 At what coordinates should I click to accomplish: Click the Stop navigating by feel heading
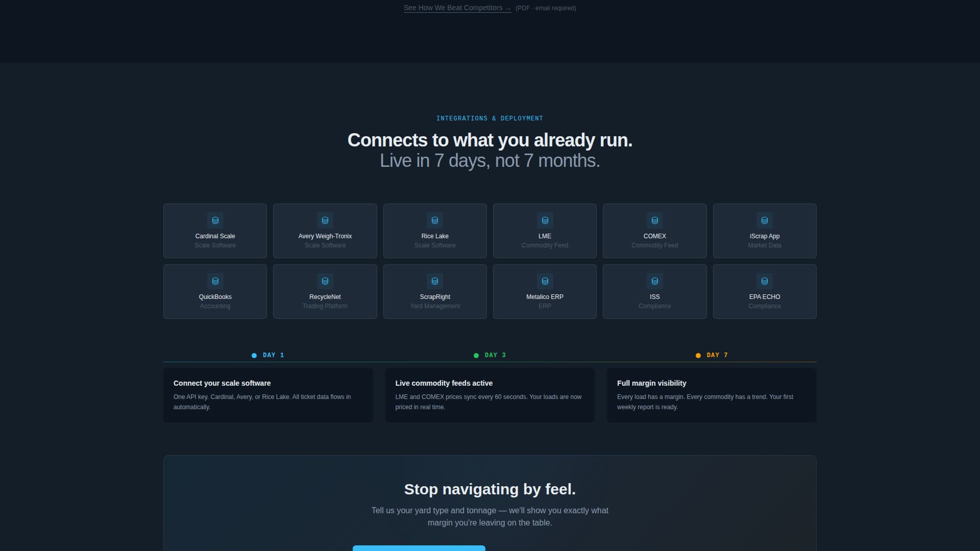[489, 489]
